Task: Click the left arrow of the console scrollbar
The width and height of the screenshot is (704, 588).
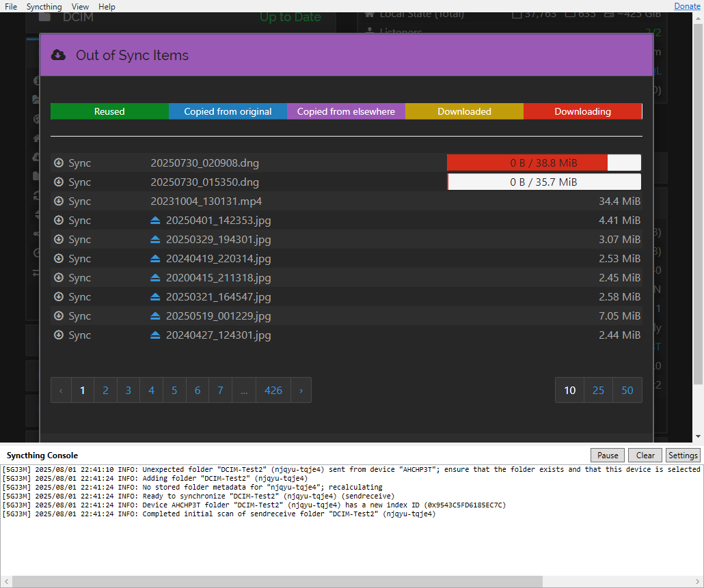Action: pos(6,581)
